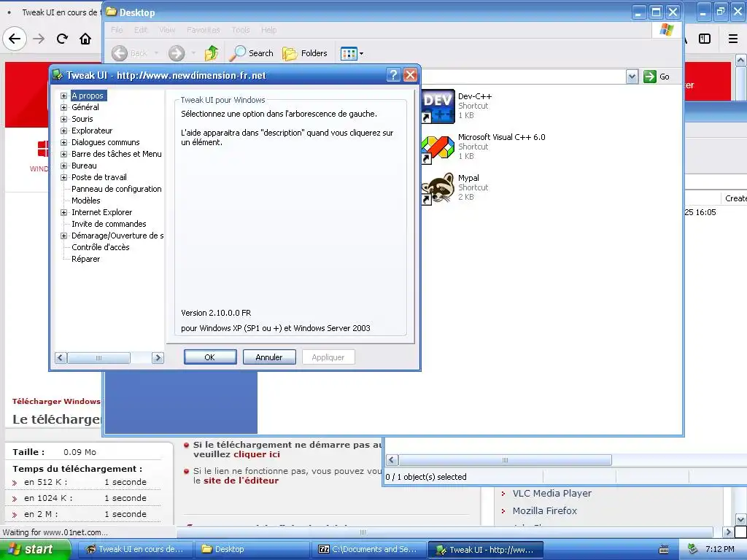Select the Dev-C++ shortcut icon

pyautogui.click(x=438, y=106)
